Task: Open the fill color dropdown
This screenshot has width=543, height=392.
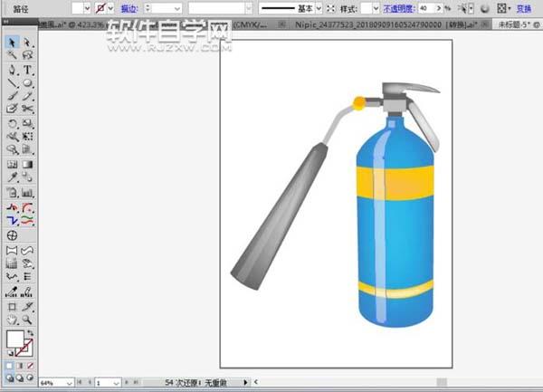Action: pos(87,8)
